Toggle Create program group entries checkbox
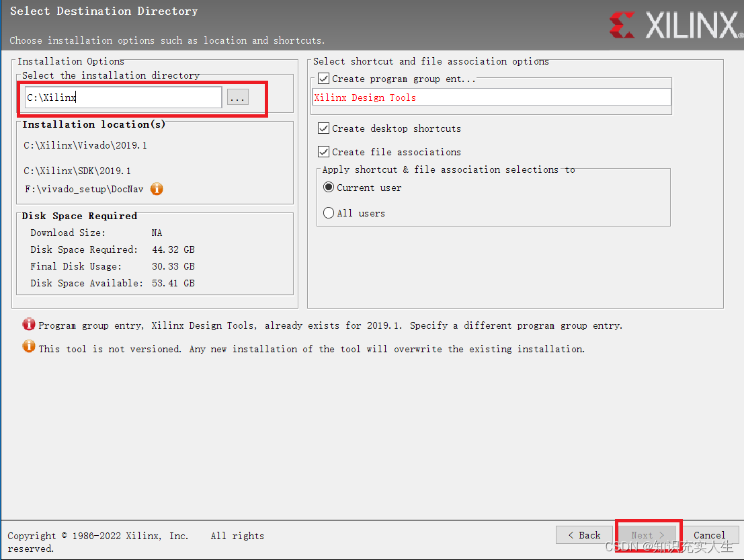Image resolution: width=744 pixels, height=560 pixels. click(323, 78)
